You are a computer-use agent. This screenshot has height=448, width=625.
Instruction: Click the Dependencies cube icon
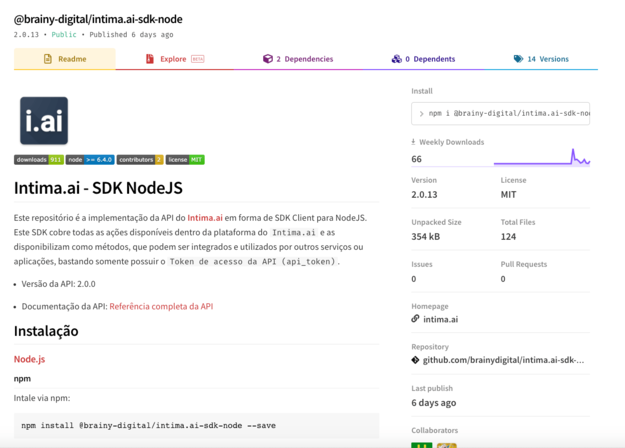267,59
